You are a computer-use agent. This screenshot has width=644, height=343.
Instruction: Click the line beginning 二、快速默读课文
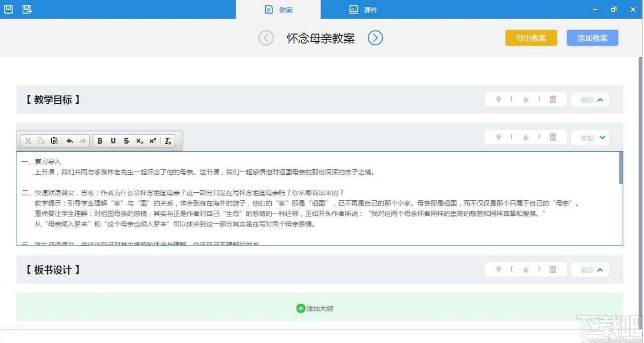coord(182,193)
